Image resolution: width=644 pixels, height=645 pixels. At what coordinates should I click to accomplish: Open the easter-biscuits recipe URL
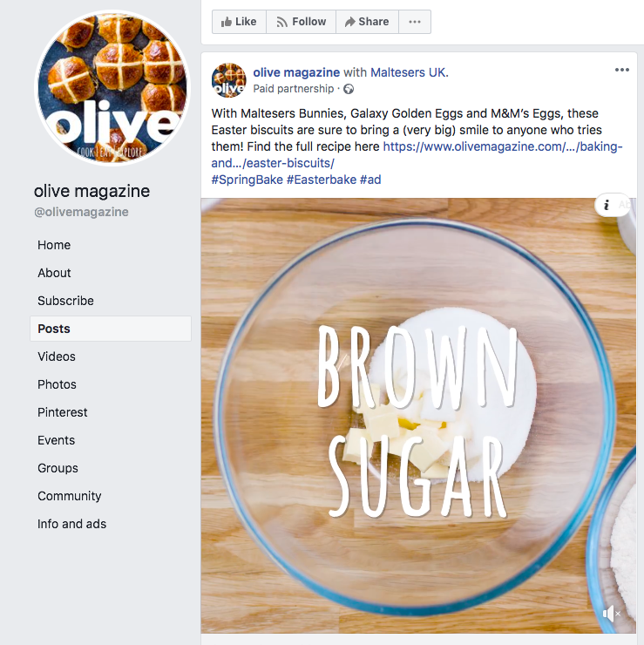click(x=417, y=154)
